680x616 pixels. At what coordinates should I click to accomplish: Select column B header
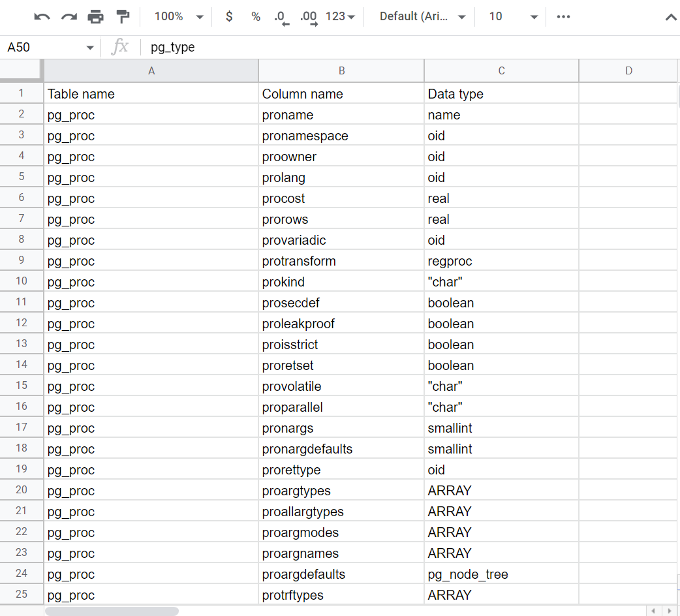(x=341, y=71)
